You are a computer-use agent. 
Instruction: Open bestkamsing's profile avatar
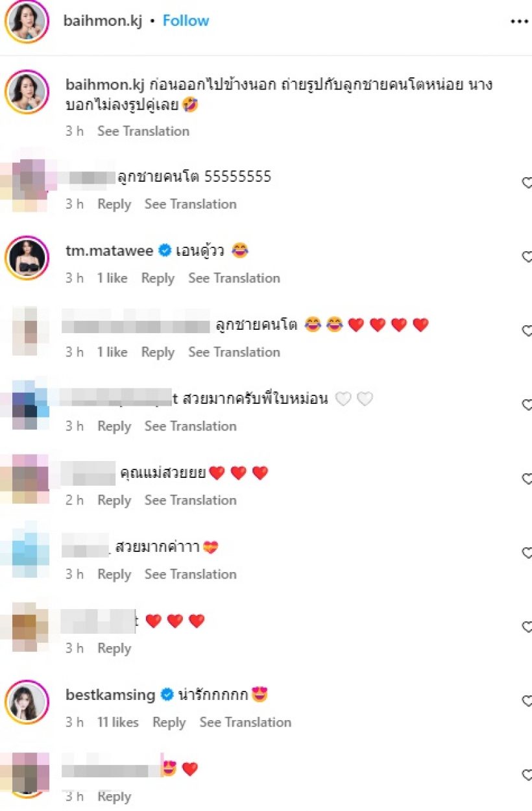point(26,702)
